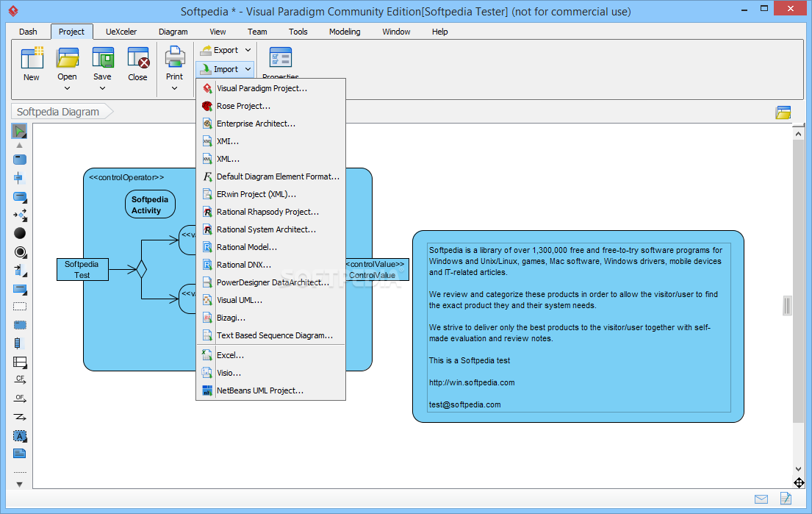812x514 pixels.
Task: Click the New project icon
Action: pos(32,58)
